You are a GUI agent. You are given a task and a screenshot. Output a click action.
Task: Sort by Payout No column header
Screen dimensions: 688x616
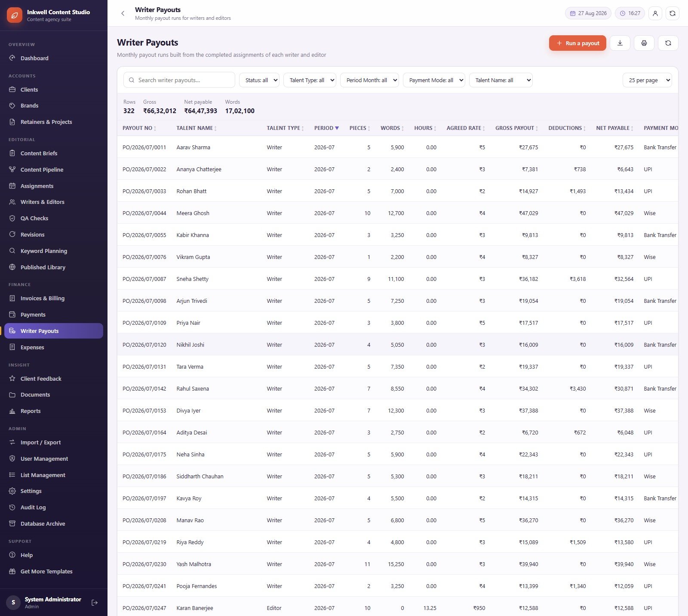point(139,128)
